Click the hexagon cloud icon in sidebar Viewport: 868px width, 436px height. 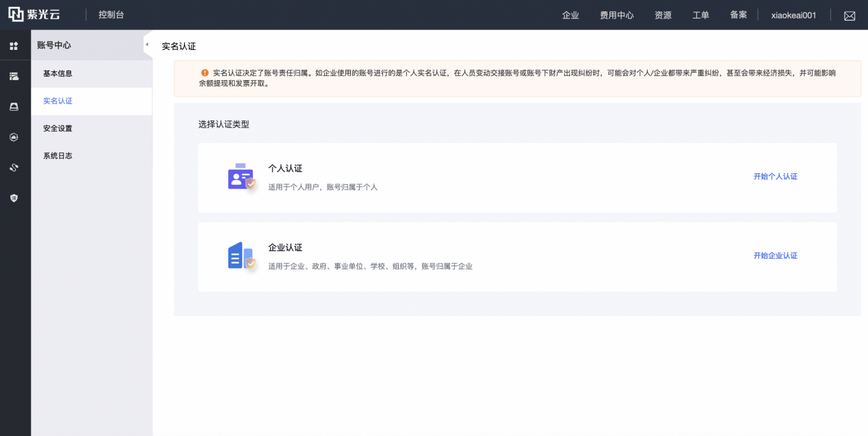pyautogui.click(x=14, y=137)
